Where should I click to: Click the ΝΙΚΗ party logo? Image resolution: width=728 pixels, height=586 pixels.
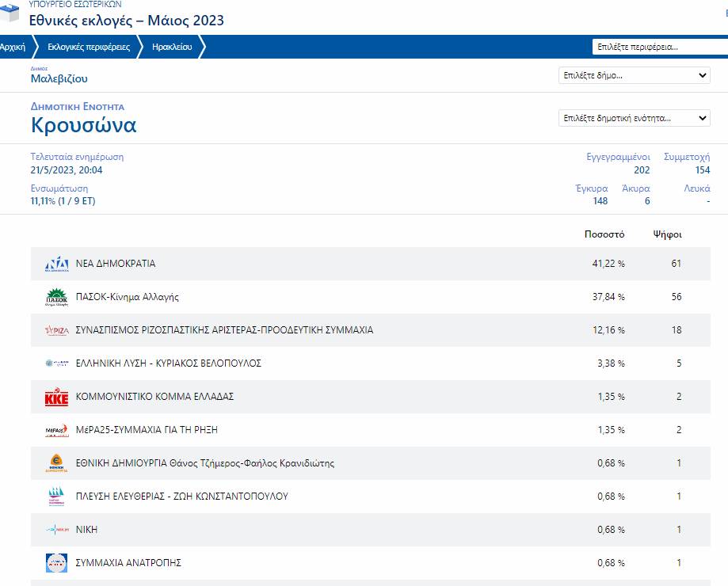(x=57, y=530)
